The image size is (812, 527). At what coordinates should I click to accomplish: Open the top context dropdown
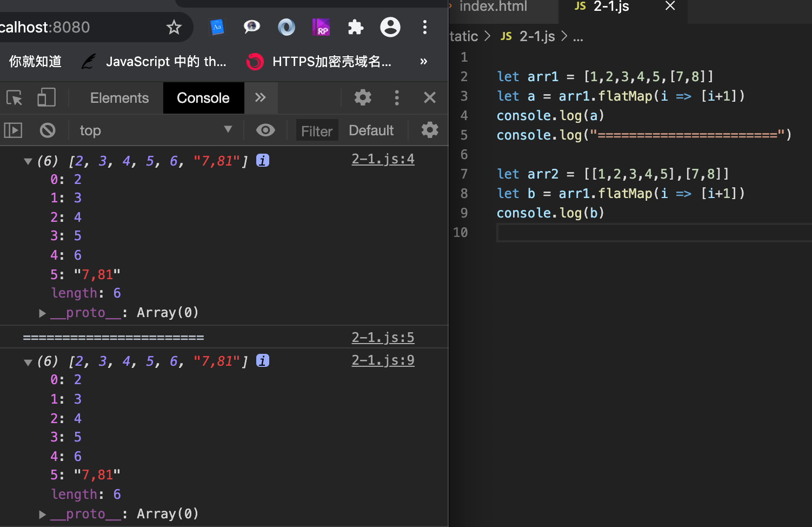pos(156,130)
